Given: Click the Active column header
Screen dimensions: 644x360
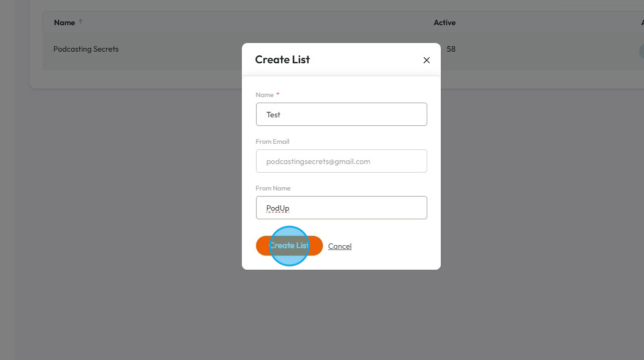Looking at the screenshot, I should pos(444,23).
